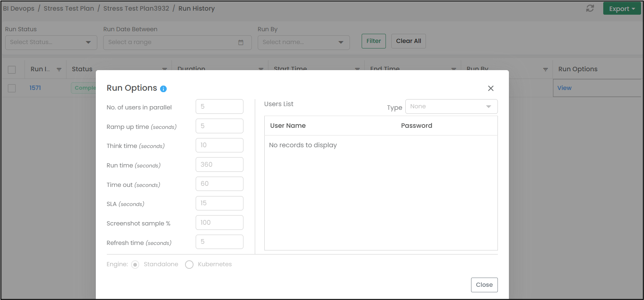644x300 pixels.
Task: Click the Run By column filter icon
Action: click(x=545, y=69)
